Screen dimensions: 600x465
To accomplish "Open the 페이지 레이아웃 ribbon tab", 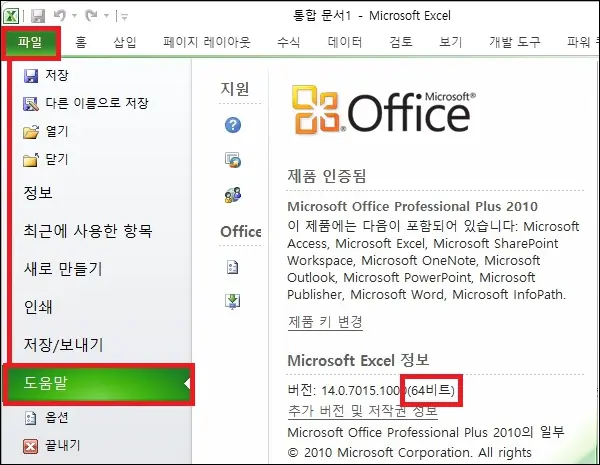I will point(207,42).
